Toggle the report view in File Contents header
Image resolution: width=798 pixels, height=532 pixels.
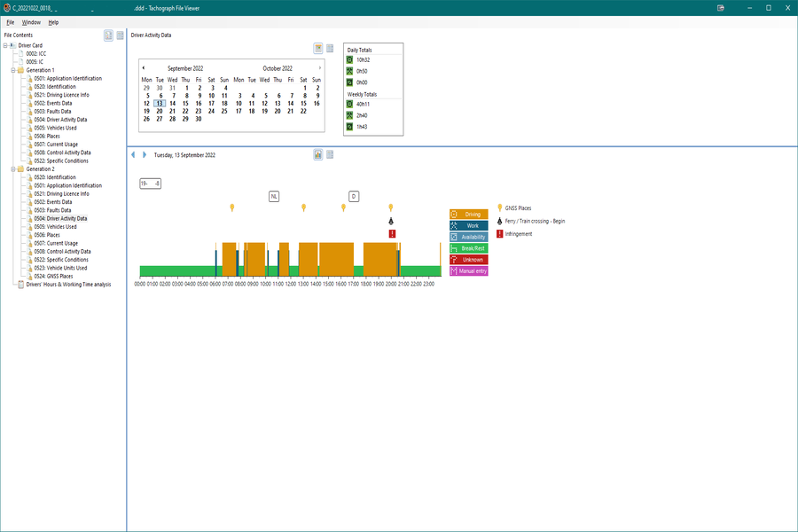click(x=119, y=35)
